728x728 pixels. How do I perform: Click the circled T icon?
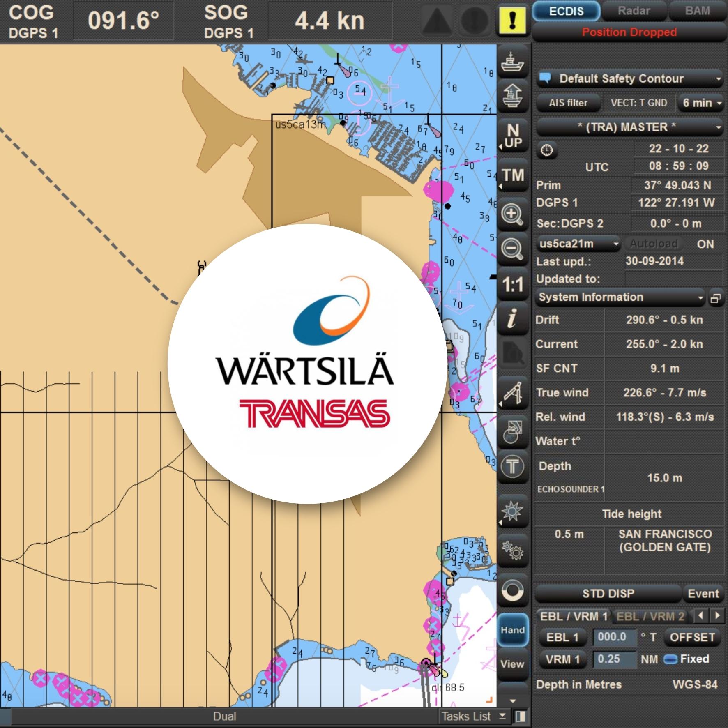click(512, 467)
